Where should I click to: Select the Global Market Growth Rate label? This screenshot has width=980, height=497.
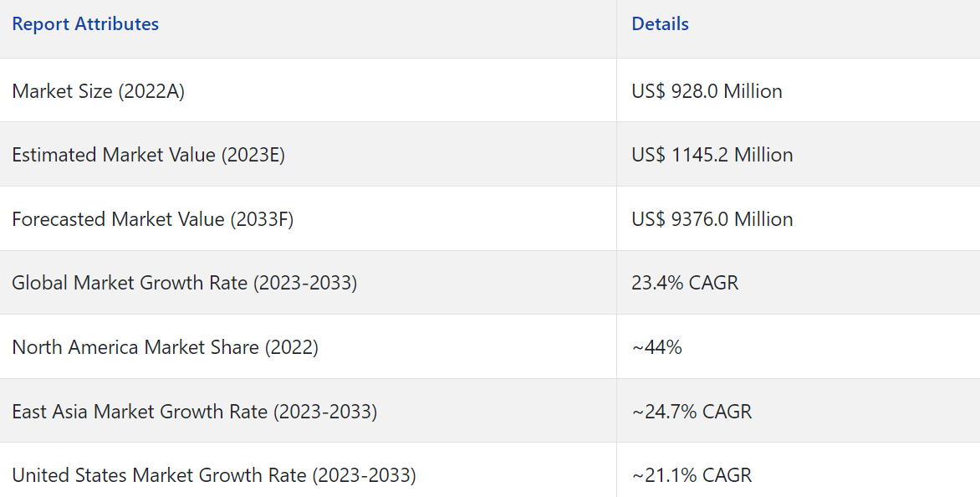click(184, 283)
